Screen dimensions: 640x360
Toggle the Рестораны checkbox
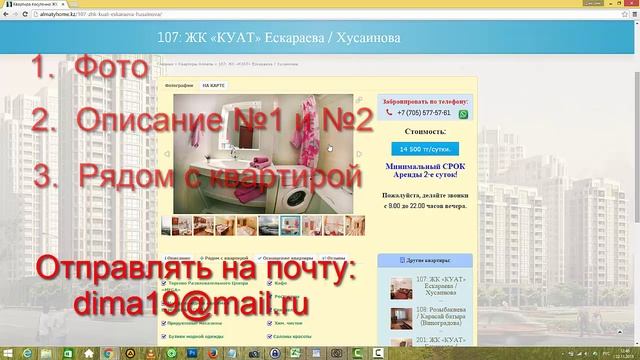tap(269, 296)
